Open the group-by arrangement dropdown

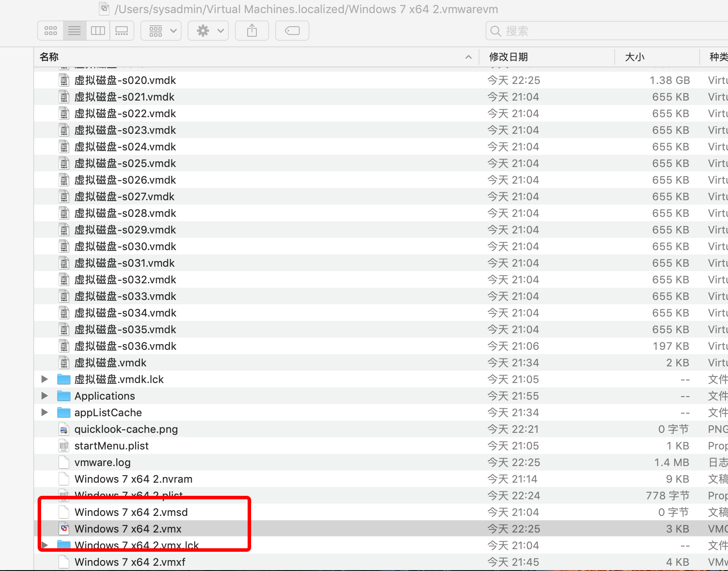[x=161, y=31]
